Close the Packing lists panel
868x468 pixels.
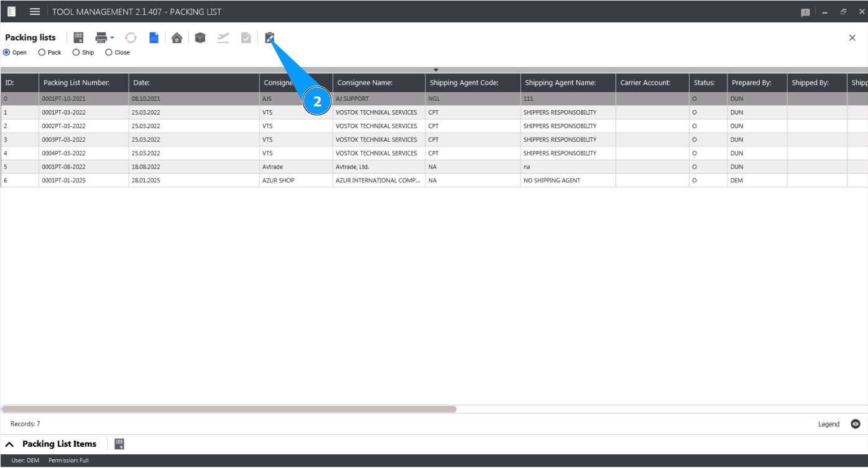tap(852, 38)
